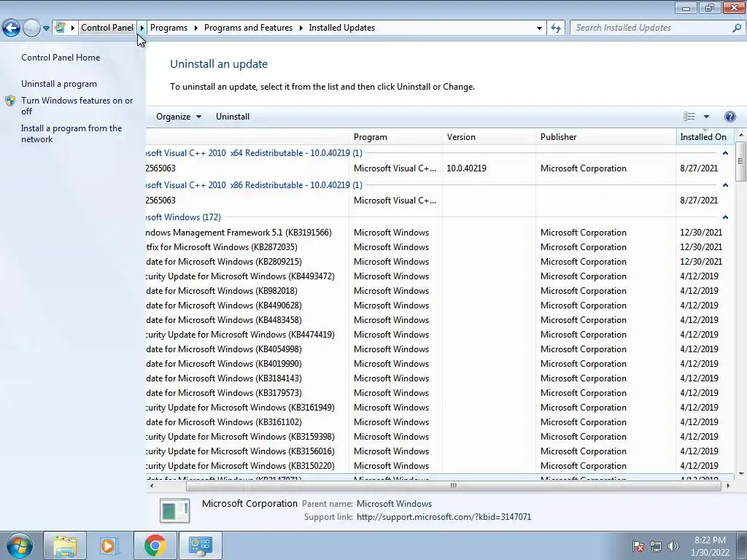Image resolution: width=747 pixels, height=560 pixels.
Task: Select Security Update KB4474419 row
Action: click(440, 335)
